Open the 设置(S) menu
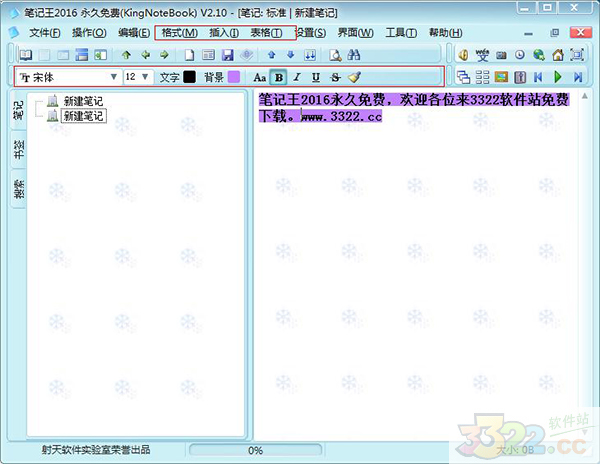 pos(311,33)
